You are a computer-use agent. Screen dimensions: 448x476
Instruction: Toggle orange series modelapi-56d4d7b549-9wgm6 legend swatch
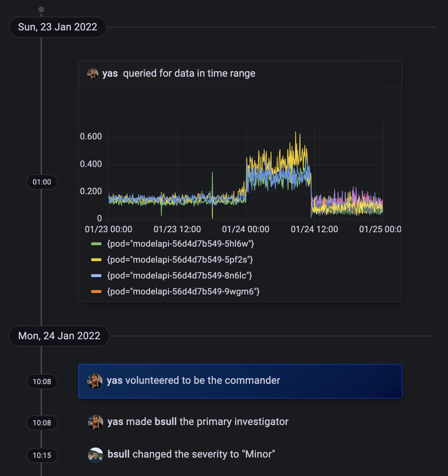tap(96, 292)
